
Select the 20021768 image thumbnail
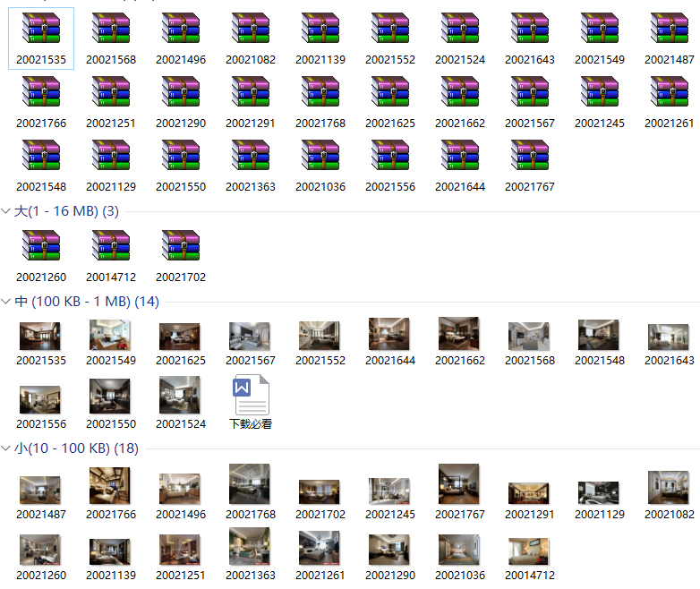coord(250,484)
